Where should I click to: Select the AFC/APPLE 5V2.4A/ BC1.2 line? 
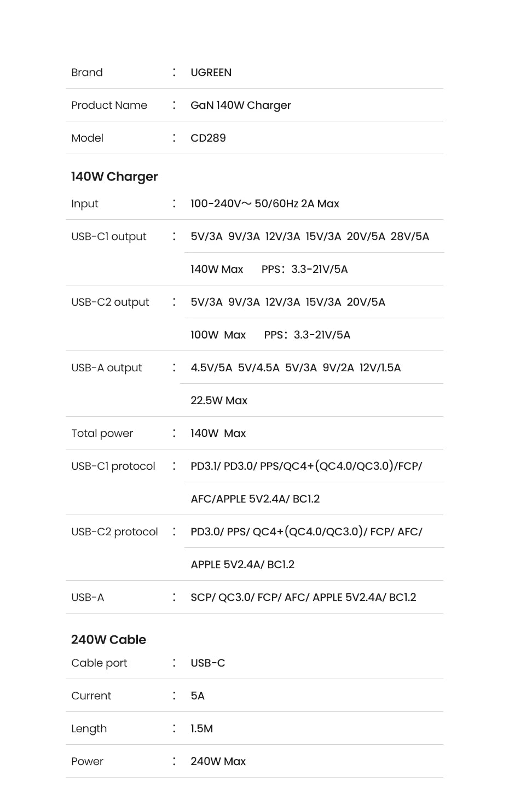pos(255,499)
